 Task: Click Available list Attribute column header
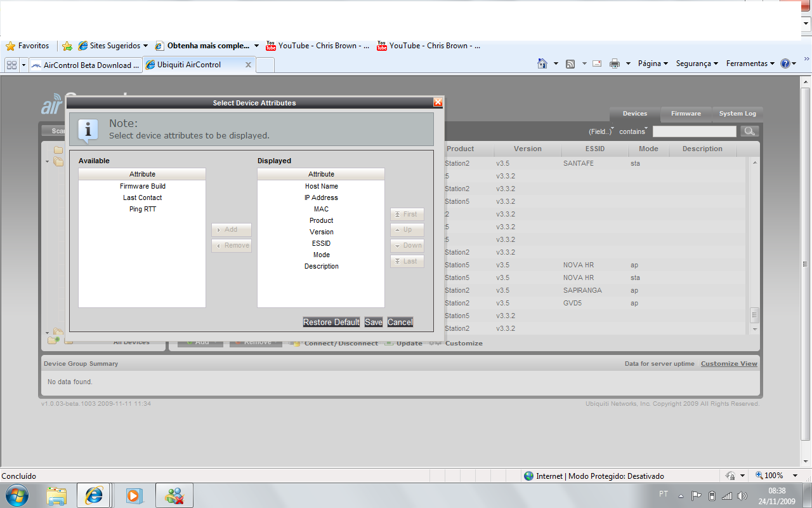(x=142, y=174)
